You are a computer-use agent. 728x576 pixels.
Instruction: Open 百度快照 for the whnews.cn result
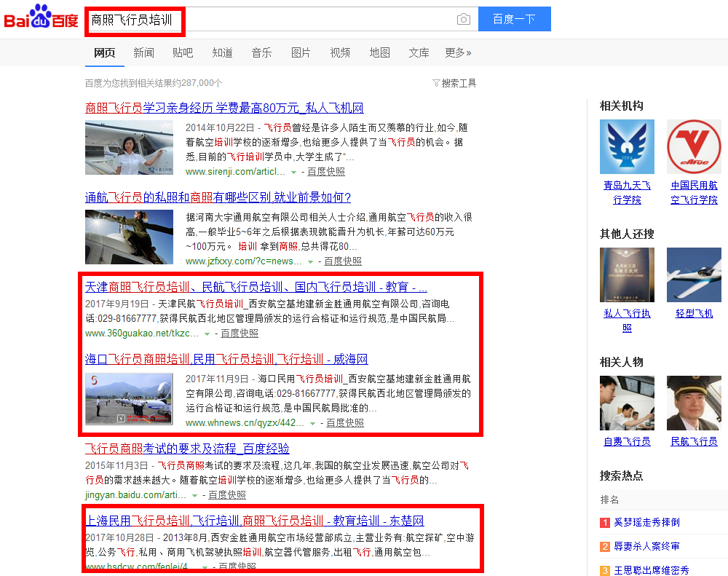tap(345, 422)
